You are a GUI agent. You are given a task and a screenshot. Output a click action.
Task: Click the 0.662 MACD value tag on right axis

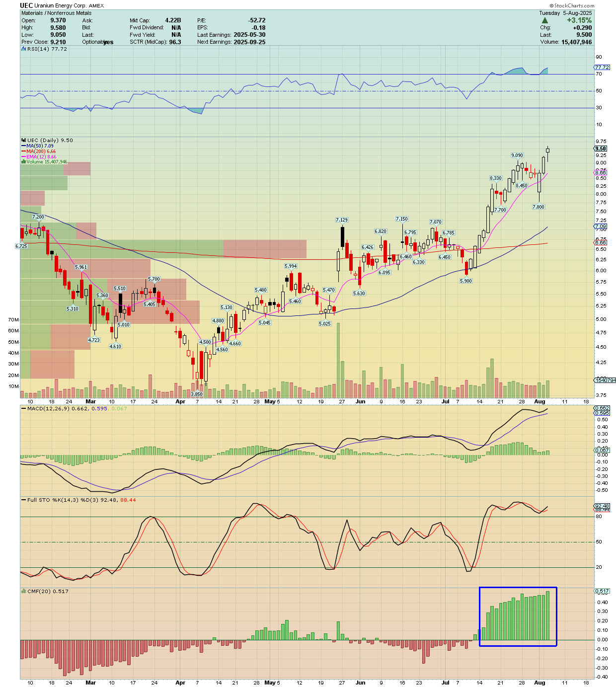[602, 408]
